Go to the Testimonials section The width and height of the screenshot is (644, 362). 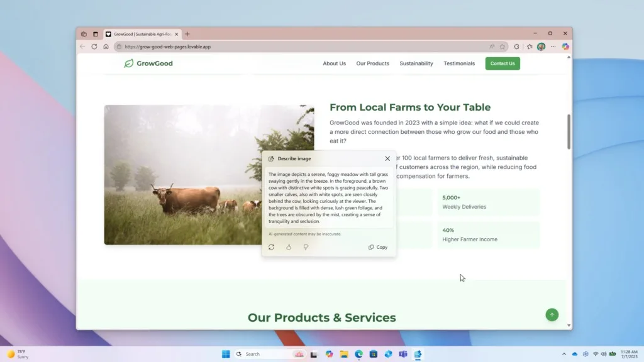pos(459,63)
